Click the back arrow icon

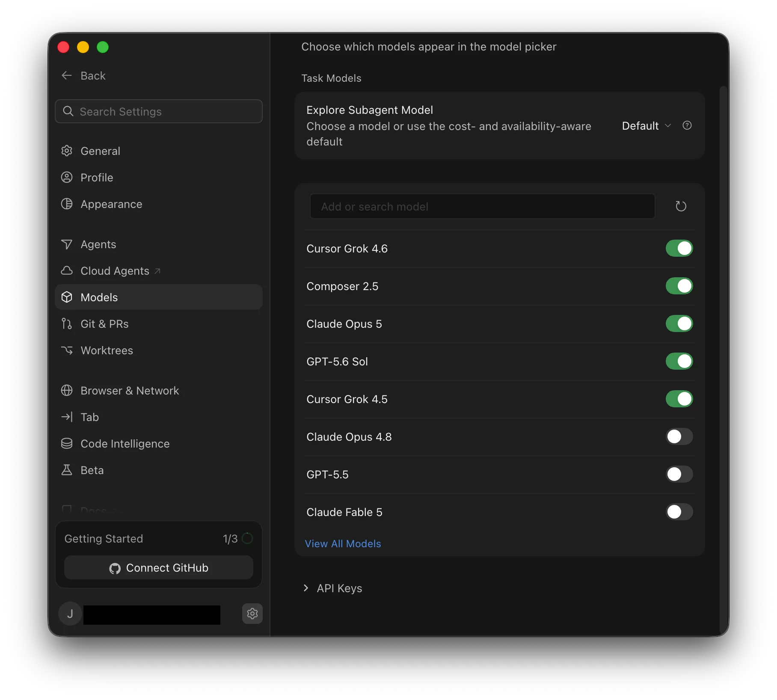coord(67,76)
